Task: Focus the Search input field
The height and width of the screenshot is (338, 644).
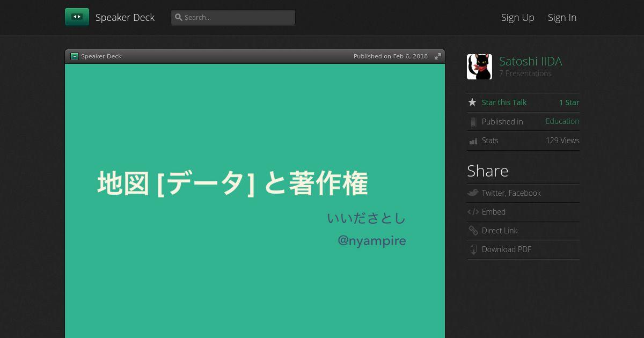Action: pos(233,17)
